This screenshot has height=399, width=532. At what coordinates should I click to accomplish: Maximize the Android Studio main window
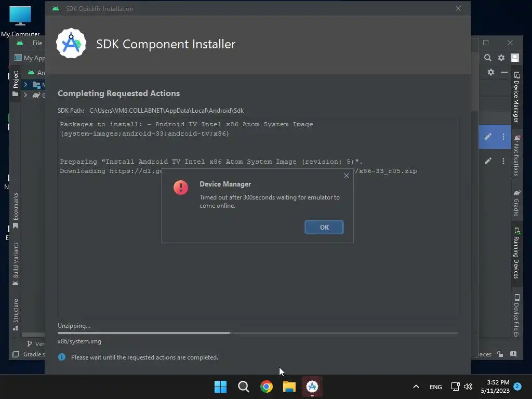[x=486, y=43]
